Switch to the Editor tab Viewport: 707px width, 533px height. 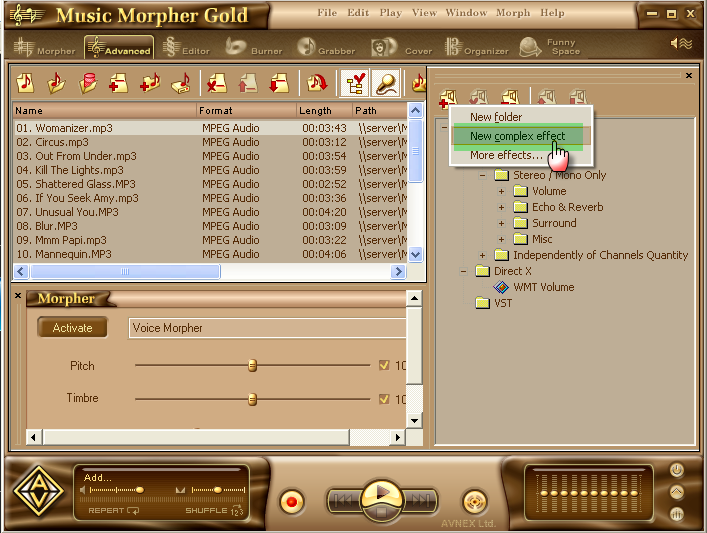click(186, 47)
